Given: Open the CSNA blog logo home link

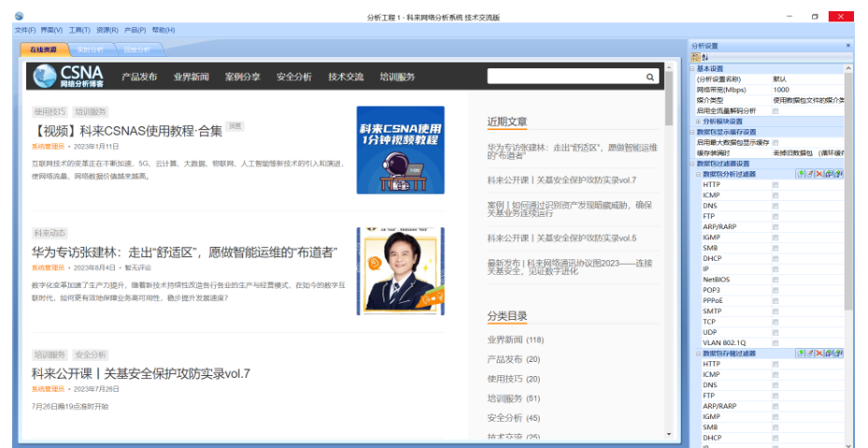Looking at the screenshot, I should pos(68,77).
